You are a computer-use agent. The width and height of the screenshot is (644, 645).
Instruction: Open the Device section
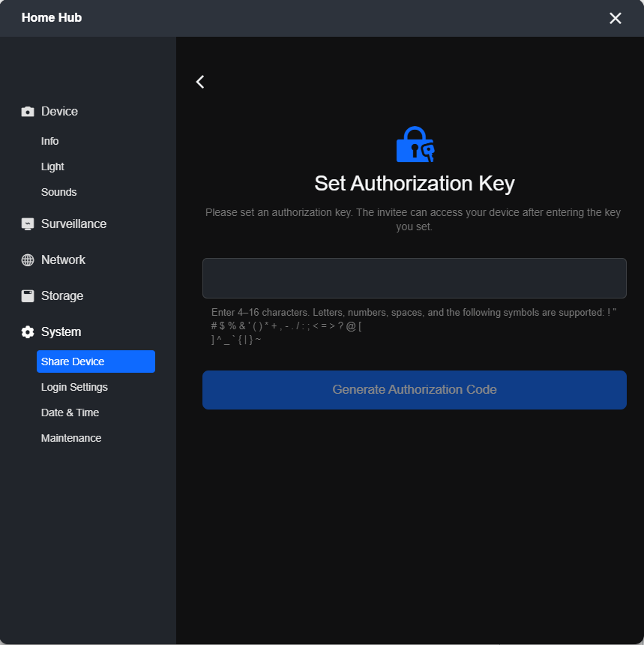tap(59, 112)
